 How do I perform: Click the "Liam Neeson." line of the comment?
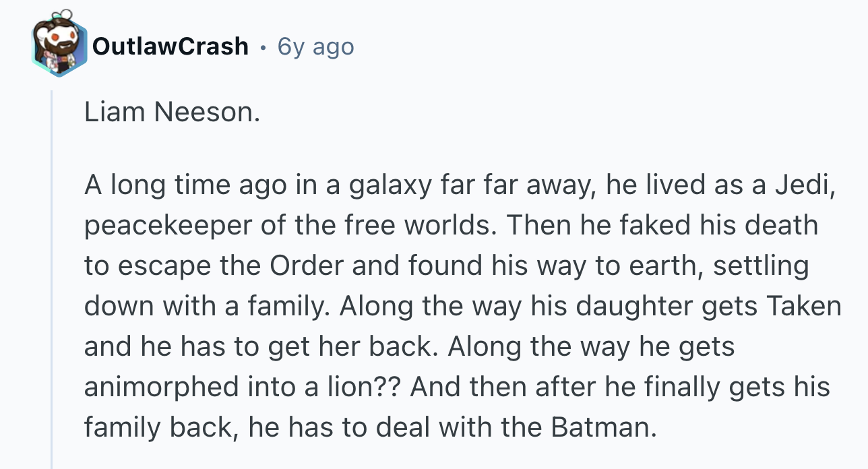(172, 113)
